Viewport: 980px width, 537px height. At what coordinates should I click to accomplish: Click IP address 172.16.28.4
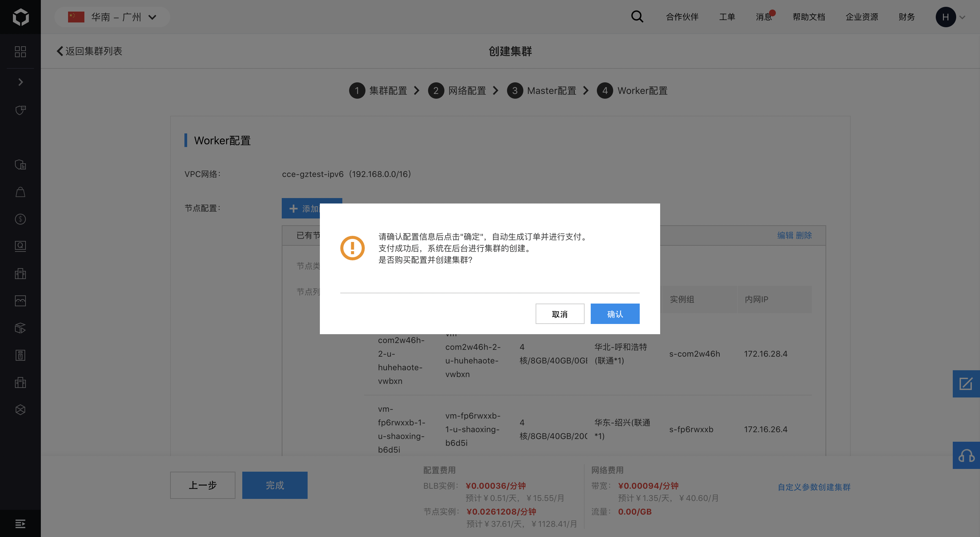(766, 354)
